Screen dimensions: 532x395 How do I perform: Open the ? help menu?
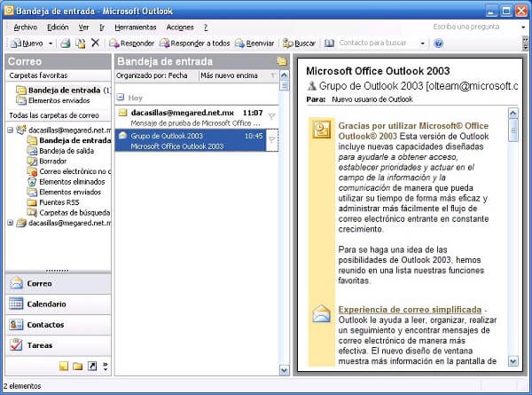[206, 28]
